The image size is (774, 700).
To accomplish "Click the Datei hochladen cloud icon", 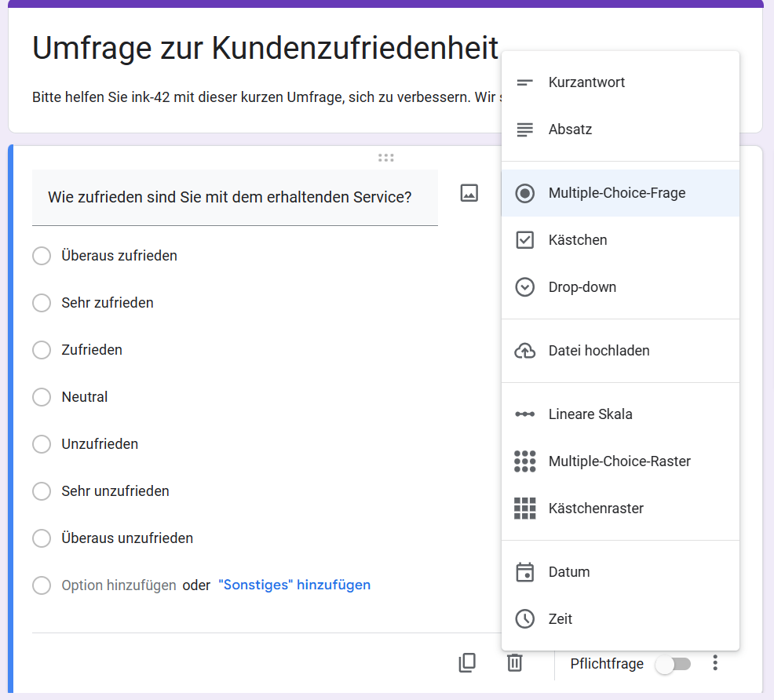I will pyautogui.click(x=524, y=351).
